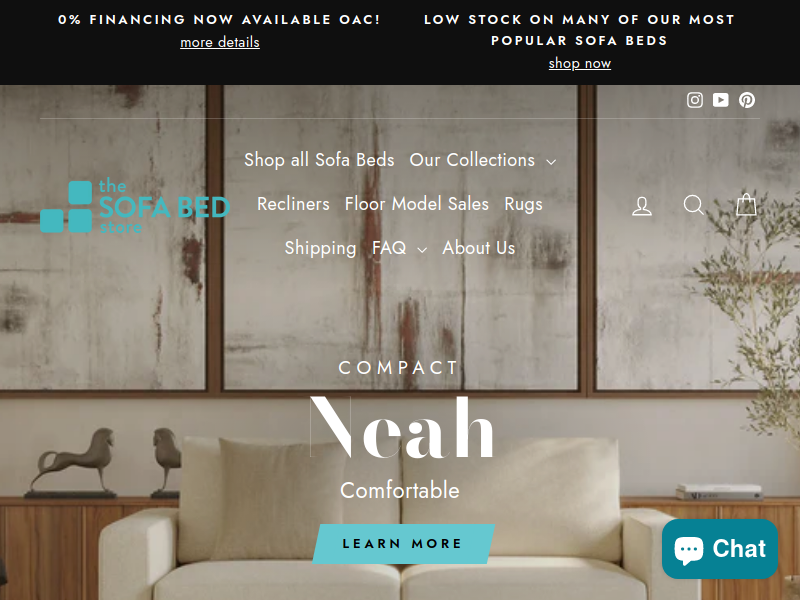Open the Shipping page

pos(320,248)
